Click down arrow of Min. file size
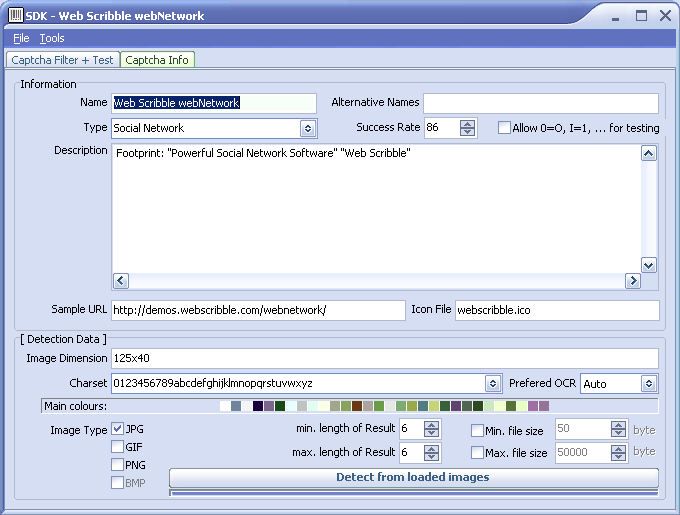This screenshot has height=515, width=680. tap(618, 433)
